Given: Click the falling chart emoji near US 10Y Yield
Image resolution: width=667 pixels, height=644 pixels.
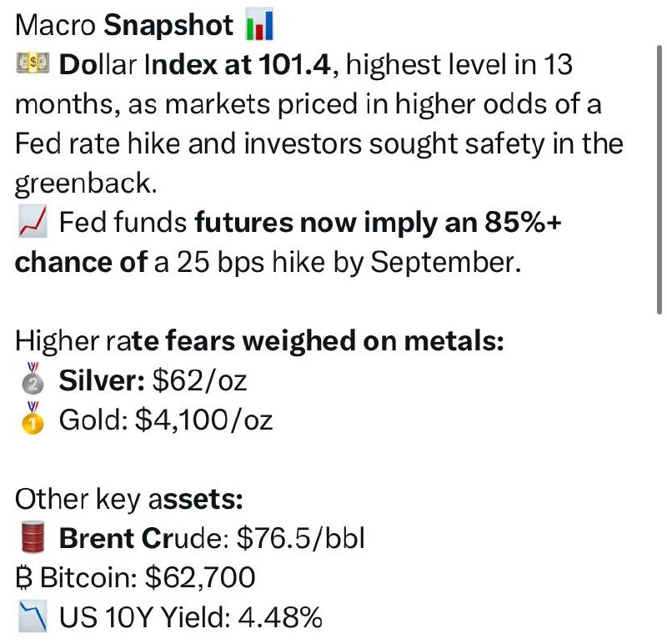Looking at the screenshot, I should coord(33,616).
